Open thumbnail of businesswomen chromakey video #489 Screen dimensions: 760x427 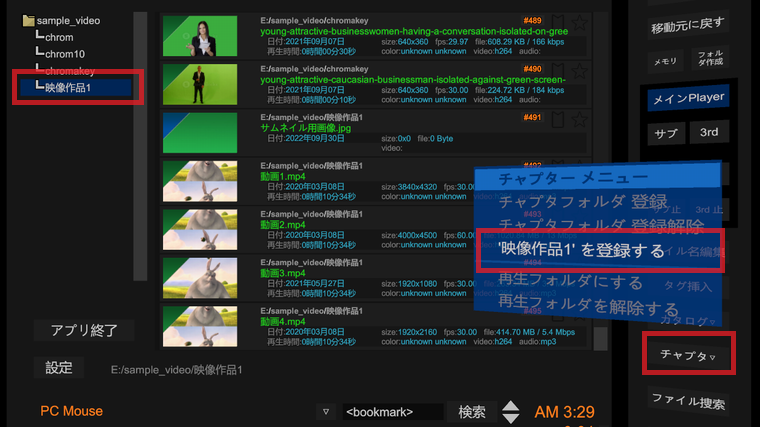coord(200,36)
